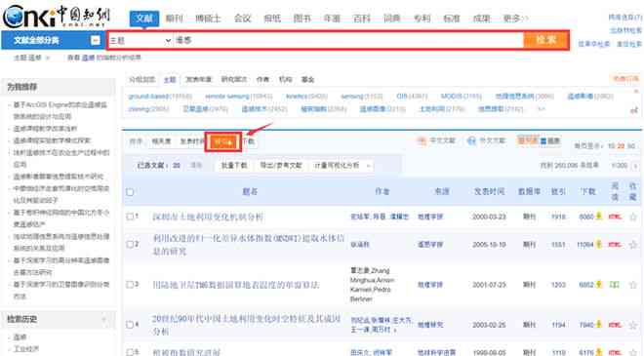This screenshot has width=644, height=356.
Task: Click the 免费订阅 button
Action: tap(625, 78)
